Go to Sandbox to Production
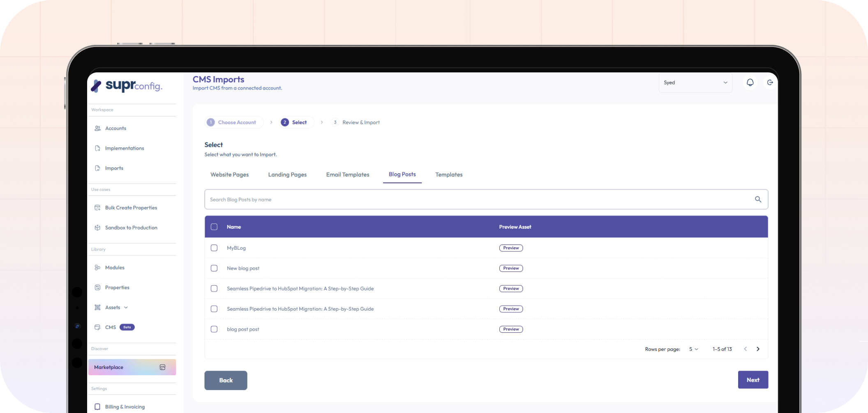The height and width of the screenshot is (413, 868). pos(131,228)
